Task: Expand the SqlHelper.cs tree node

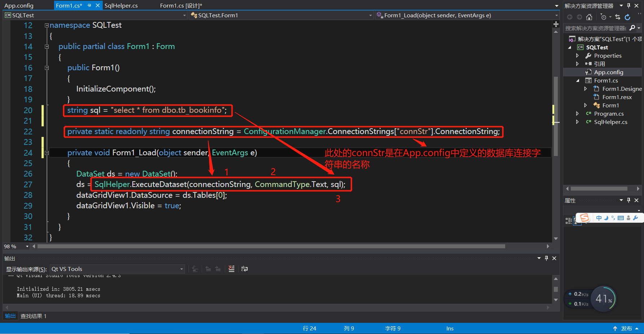Action: pos(577,122)
